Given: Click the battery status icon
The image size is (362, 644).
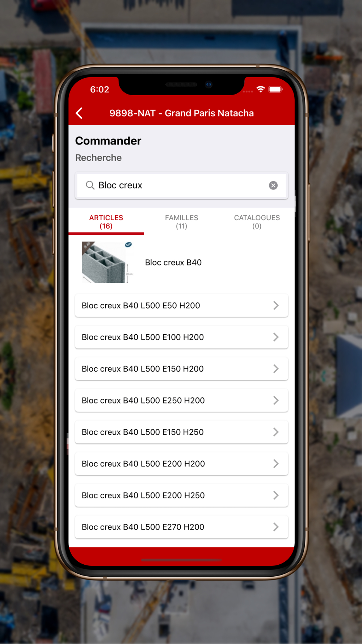Looking at the screenshot, I should click(275, 89).
